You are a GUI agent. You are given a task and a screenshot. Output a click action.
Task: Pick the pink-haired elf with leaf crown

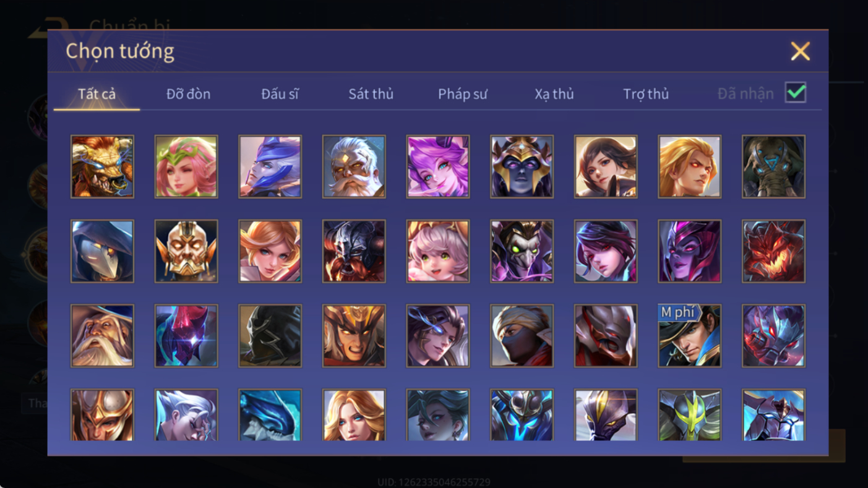pyautogui.click(x=186, y=167)
